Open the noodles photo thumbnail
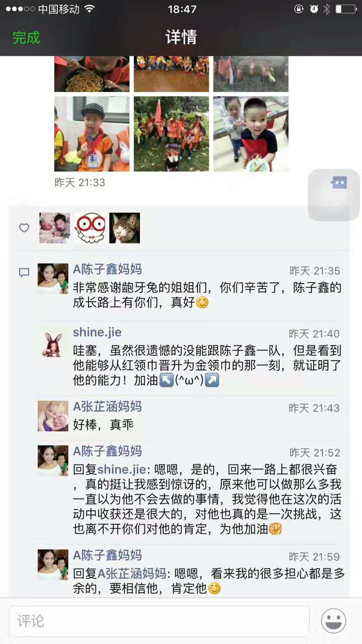 pos(92,74)
